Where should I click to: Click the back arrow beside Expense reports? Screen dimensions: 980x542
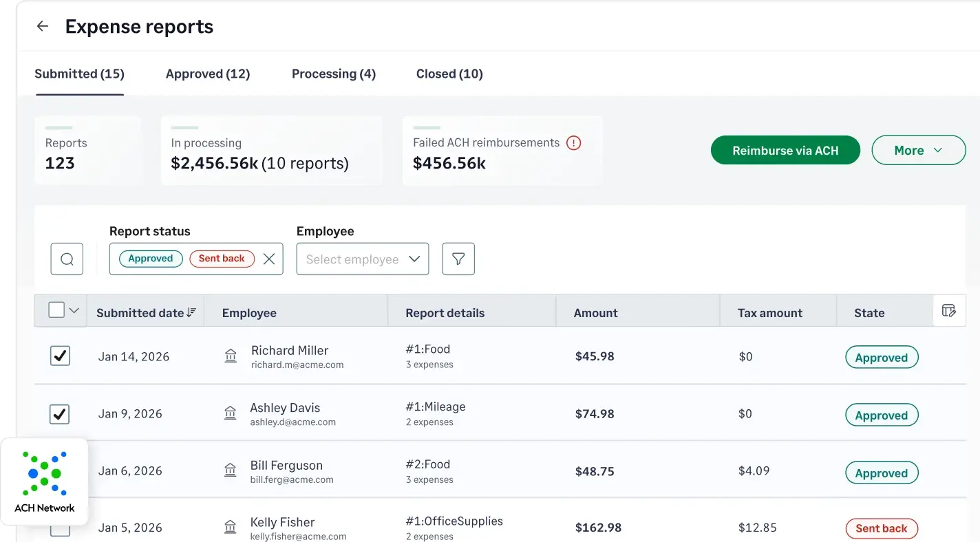click(x=42, y=25)
